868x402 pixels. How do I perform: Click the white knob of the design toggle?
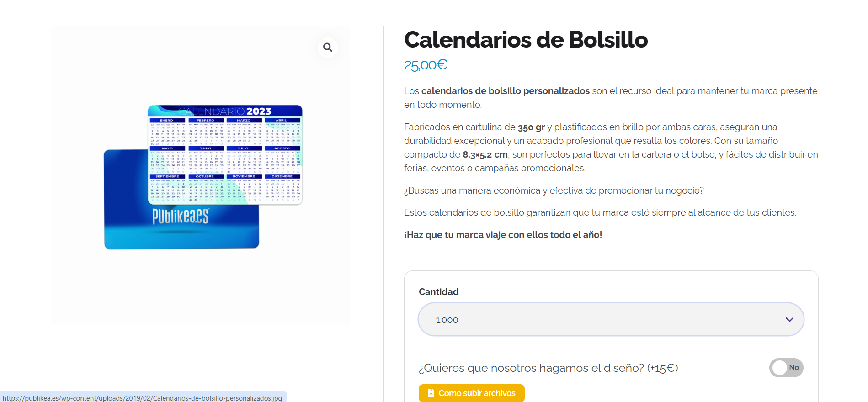point(779,367)
